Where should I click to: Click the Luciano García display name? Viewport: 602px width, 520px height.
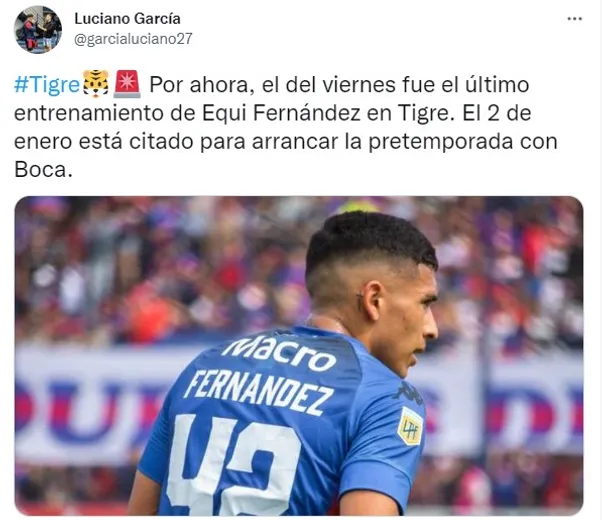click(127, 18)
